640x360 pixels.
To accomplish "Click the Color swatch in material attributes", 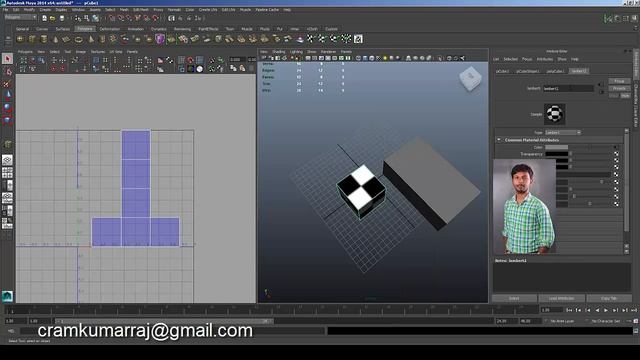I will tap(556, 147).
